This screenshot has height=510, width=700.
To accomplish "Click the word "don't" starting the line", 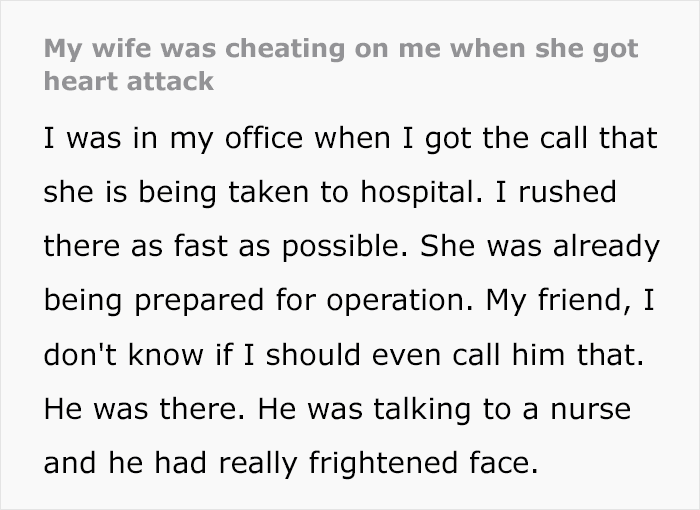I will (80, 354).
